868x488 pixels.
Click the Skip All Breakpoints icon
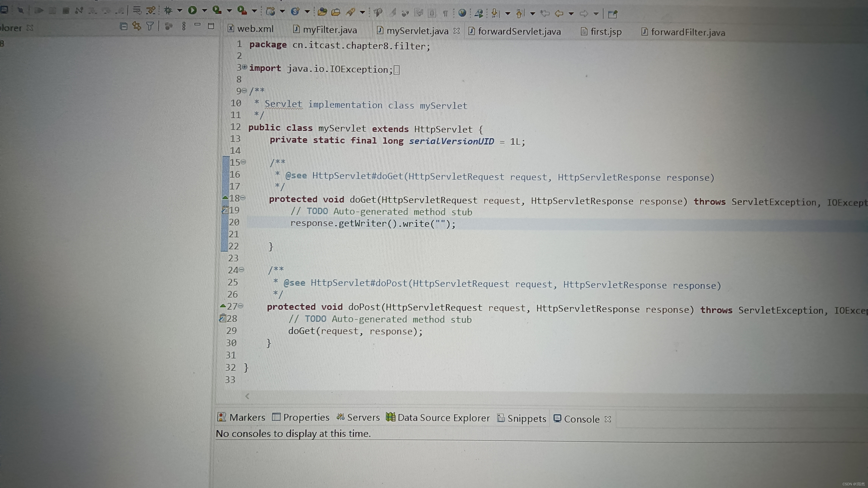click(x=21, y=10)
